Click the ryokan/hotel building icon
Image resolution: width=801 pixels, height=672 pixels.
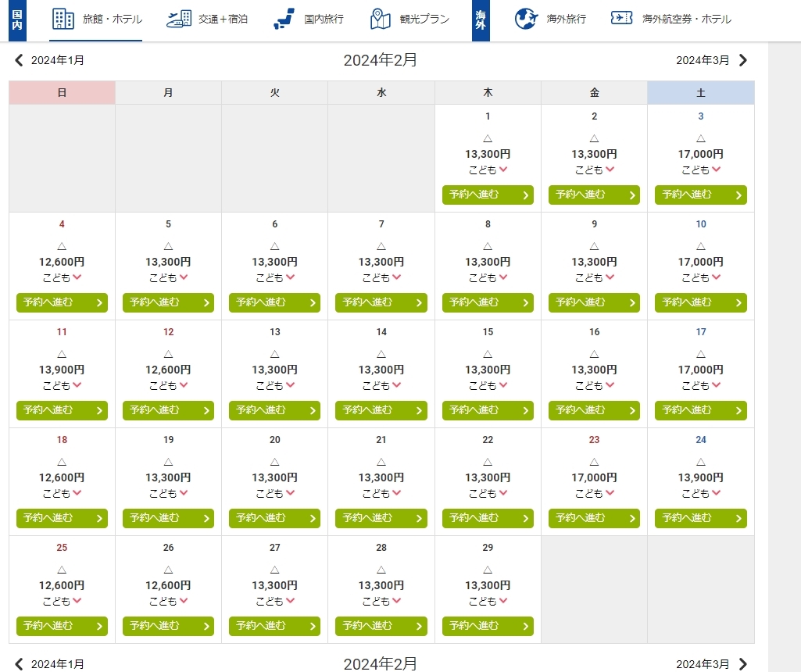pyautogui.click(x=63, y=19)
